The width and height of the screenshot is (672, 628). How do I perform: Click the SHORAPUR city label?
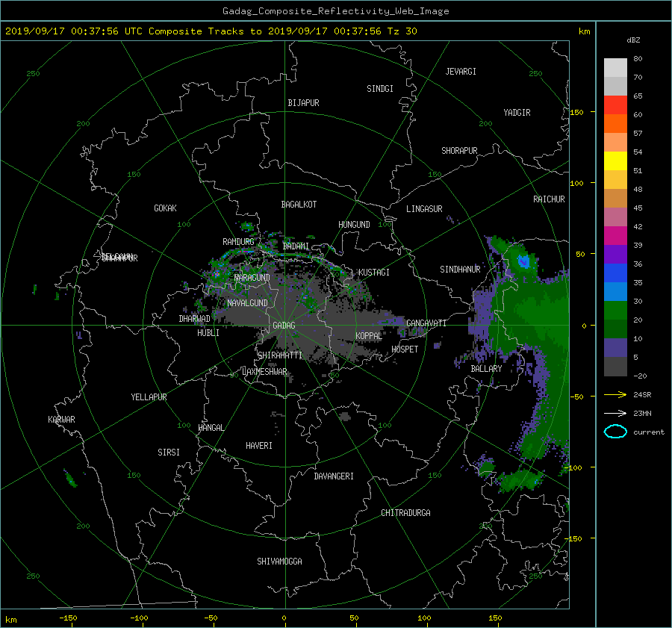pyautogui.click(x=459, y=151)
